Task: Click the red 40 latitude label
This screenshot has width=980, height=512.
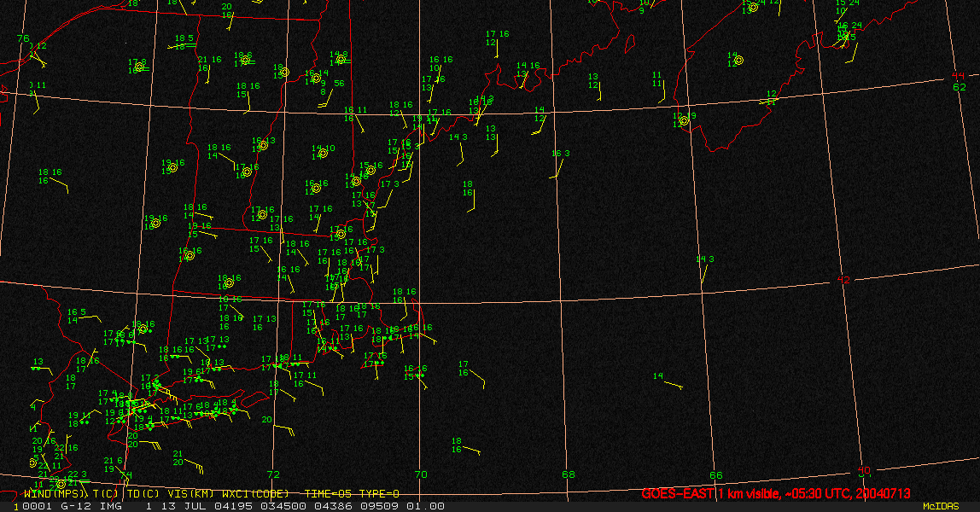Action: pyautogui.click(x=864, y=470)
